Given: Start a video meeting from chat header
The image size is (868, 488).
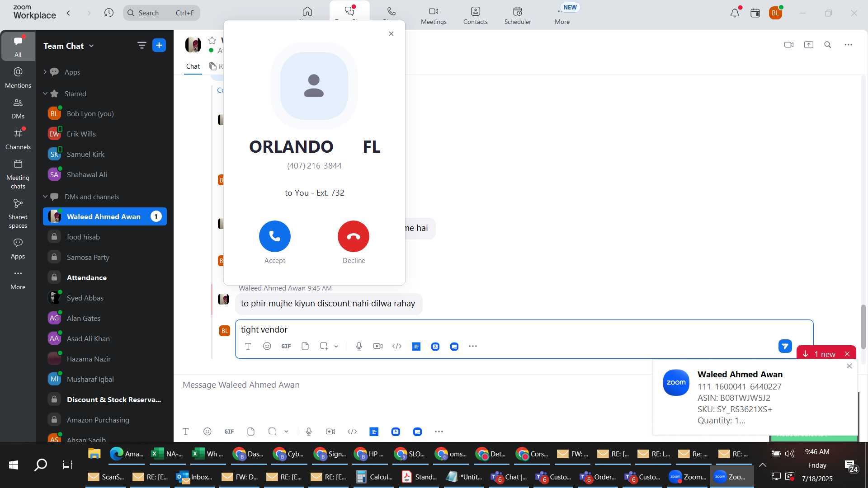Looking at the screenshot, I should tap(789, 45).
